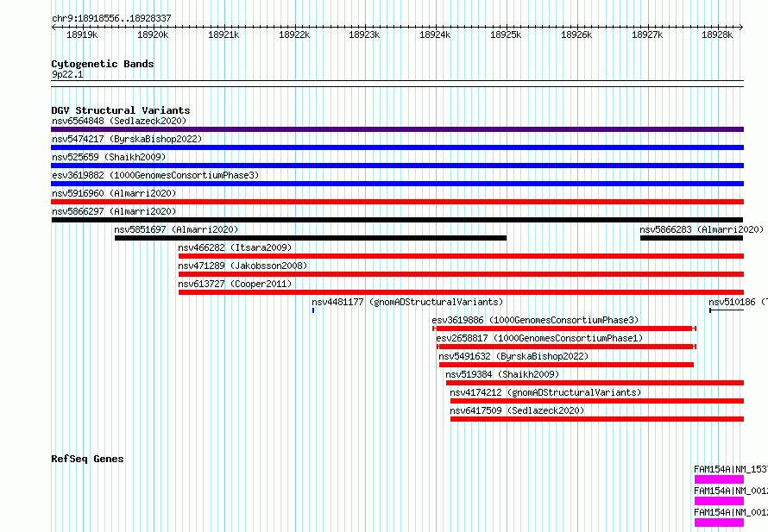Click the 18925k ruler tick label
This screenshot has width=768, height=532.
[x=506, y=34]
